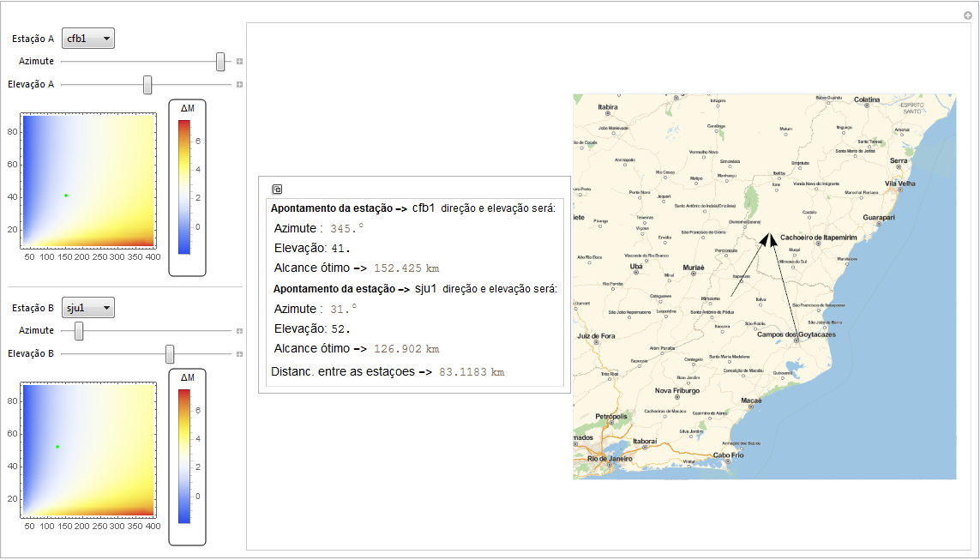980x560 pixels.
Task: Click the green point in Estação A plot
Action: coord(66,196)
